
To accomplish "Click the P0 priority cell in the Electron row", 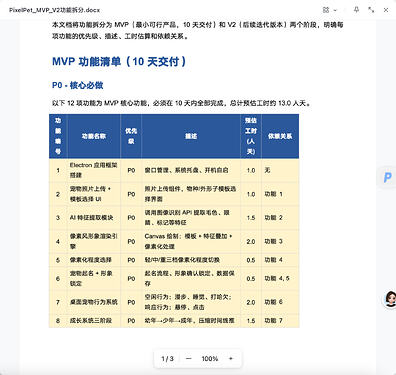I will tap(131, 170).
